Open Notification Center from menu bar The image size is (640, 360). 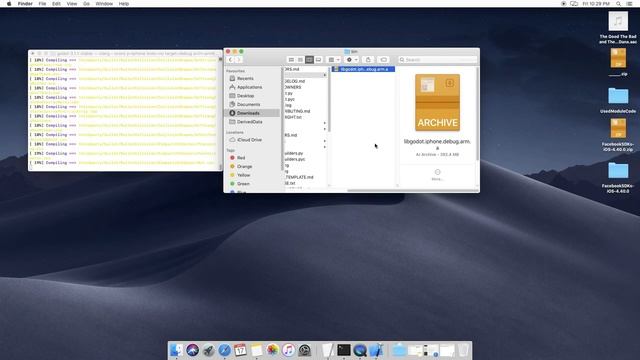(x=629, y=4)
